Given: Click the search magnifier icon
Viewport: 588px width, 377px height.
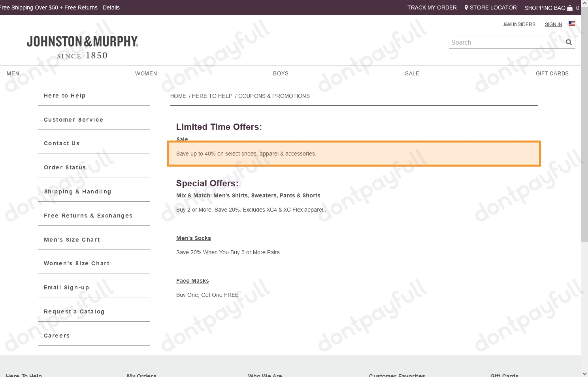Looking at the screenshot, I should pos(569,42).
